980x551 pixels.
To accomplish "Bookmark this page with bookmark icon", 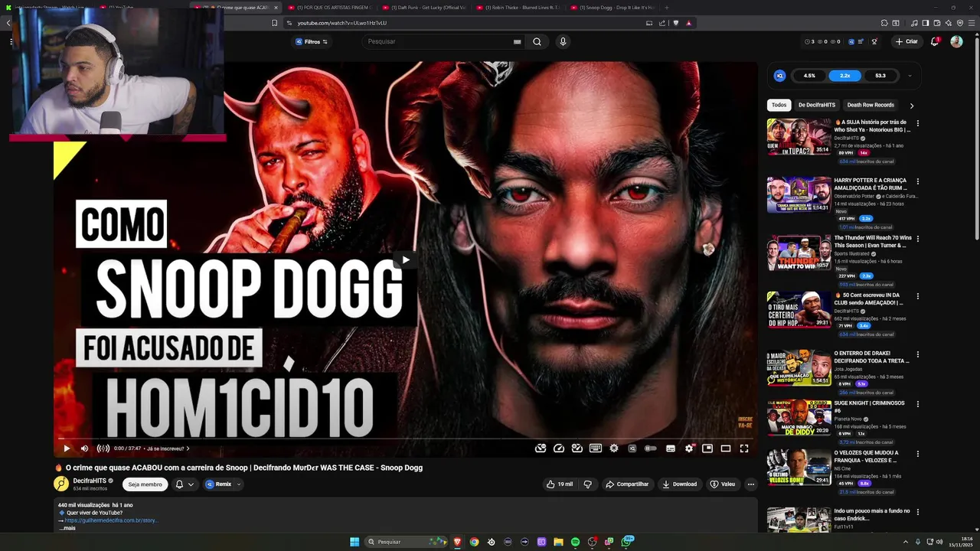I will (275, 23).
